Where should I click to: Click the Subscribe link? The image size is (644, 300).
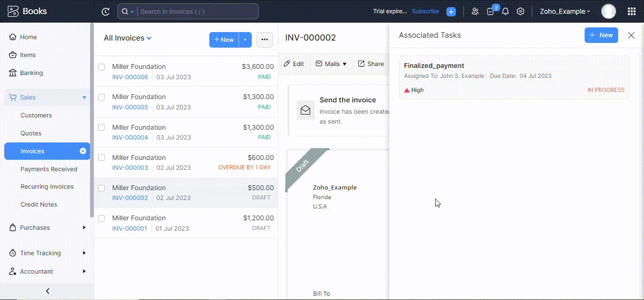pyautogui.click(x=425, y=11)
